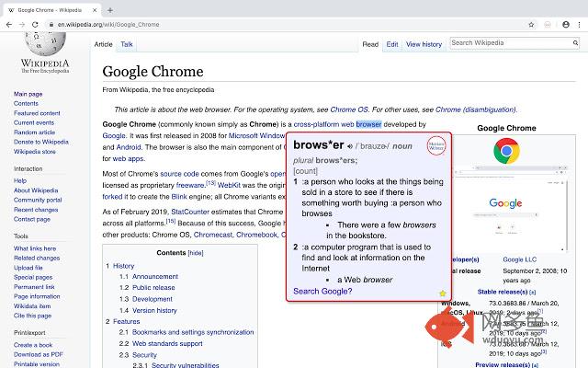Click the yellow star in the dictionary popup

click(x=443, y=293)
